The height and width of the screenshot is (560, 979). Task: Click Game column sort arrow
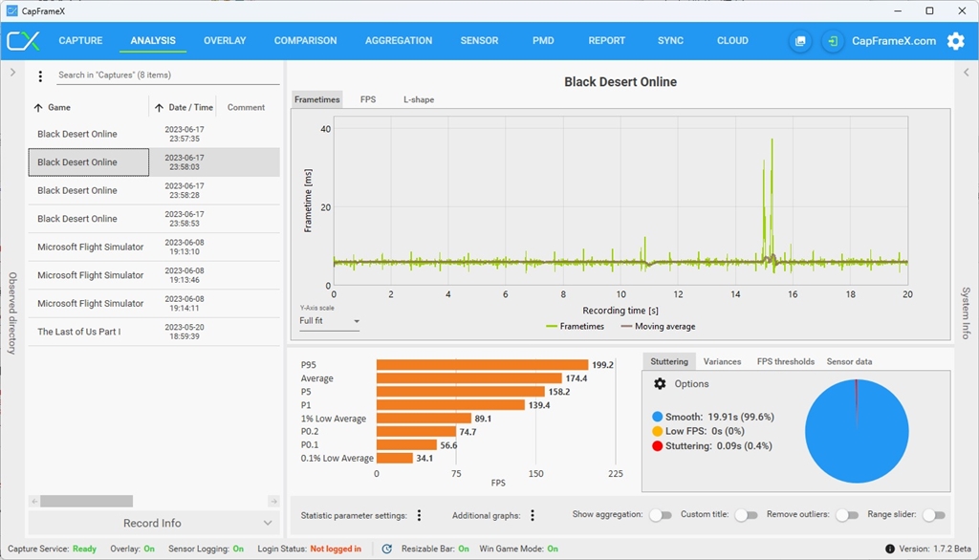38,107
